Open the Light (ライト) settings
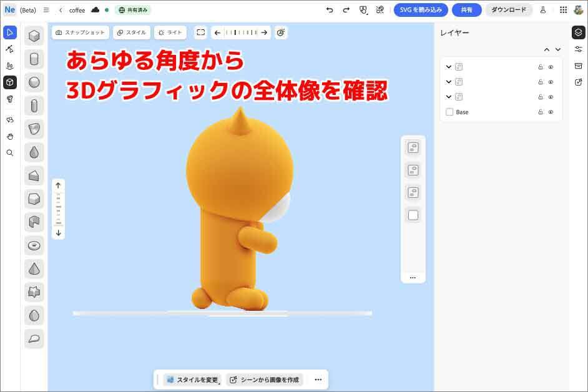The height and width of the screenshot is (392, 588). pyautogui.click(x=170, y=32)
